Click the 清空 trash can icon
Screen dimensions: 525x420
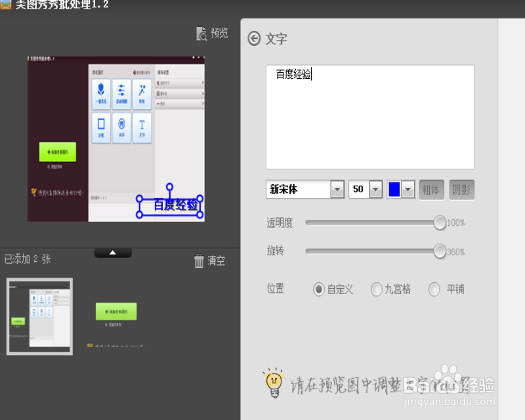(199, 261)
